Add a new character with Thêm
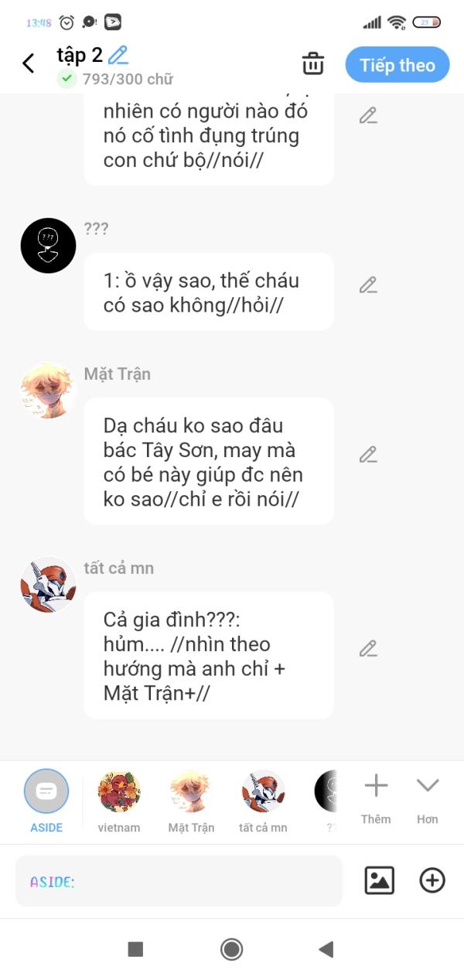 click(x=376, y=800)
